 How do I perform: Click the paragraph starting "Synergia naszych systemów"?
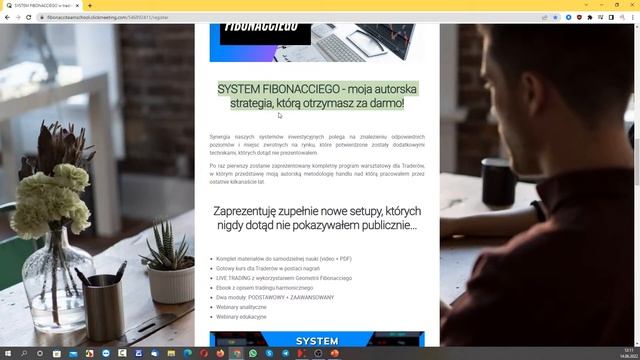click(317, 144)
